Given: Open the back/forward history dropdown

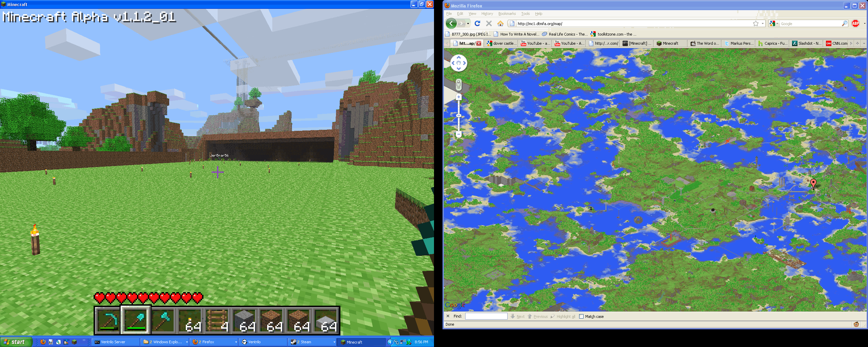Looking at the screenshot, I should 468,23.
